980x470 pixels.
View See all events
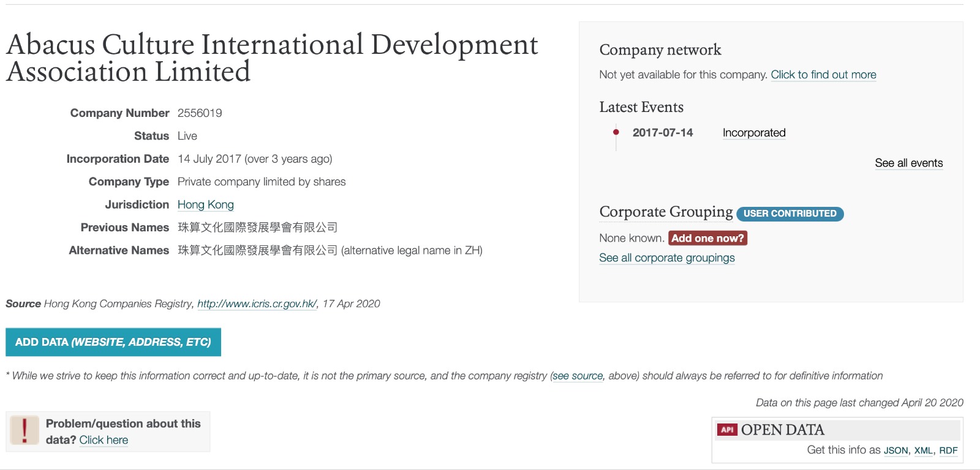(x=908, y=163)
